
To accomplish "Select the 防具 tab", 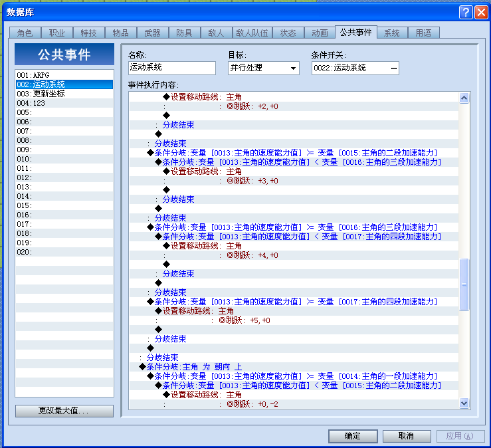I will point(184,33).
